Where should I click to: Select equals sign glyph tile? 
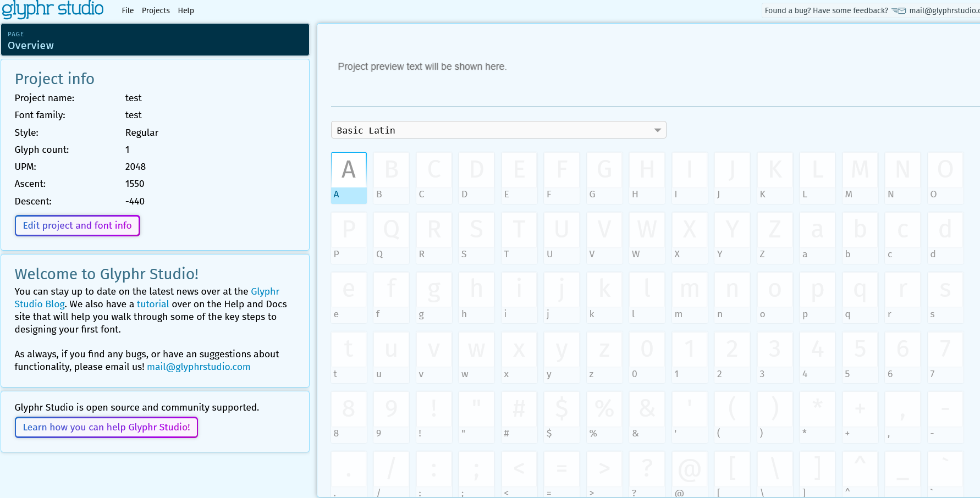562,474
